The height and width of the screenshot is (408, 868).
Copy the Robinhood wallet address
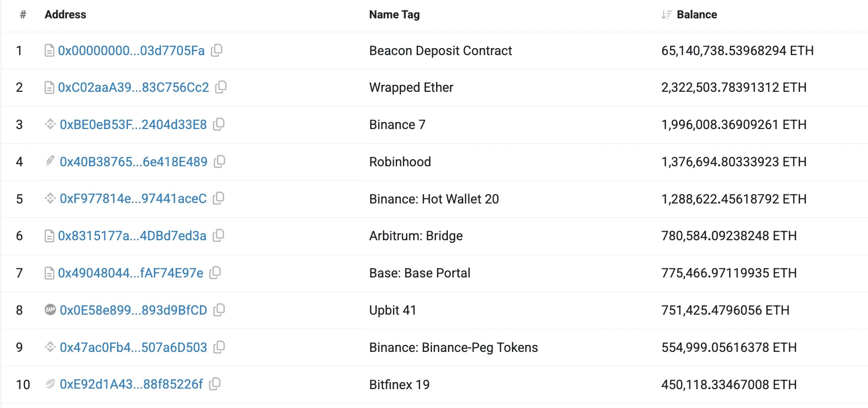(x=219, y=161)
